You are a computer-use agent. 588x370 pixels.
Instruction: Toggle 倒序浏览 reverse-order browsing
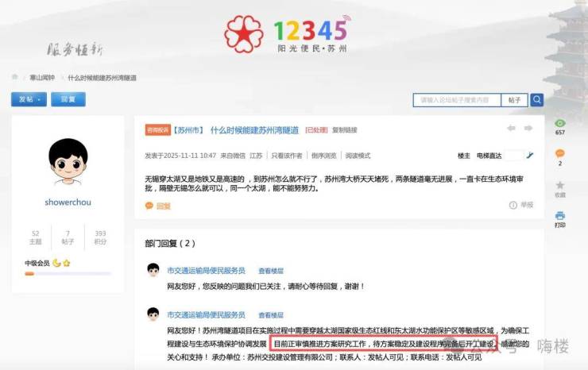[324, 156]
